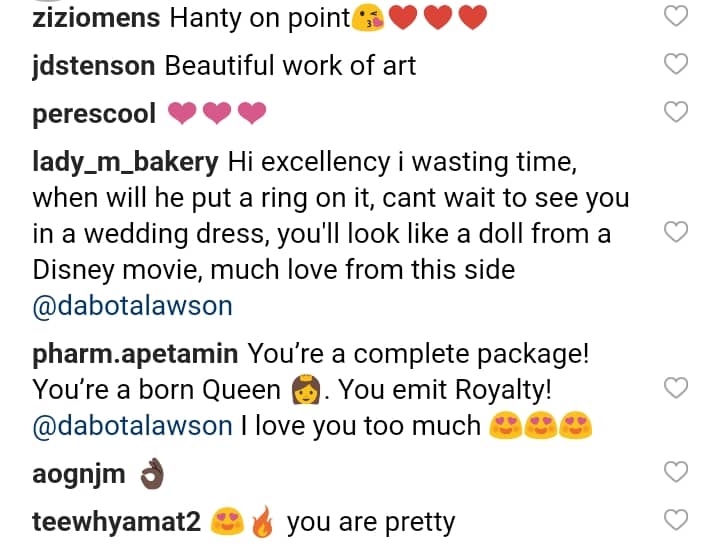Like lady_m_bakery's wedding dress comment
Screen dimensions: 720x555
[677, 233]
